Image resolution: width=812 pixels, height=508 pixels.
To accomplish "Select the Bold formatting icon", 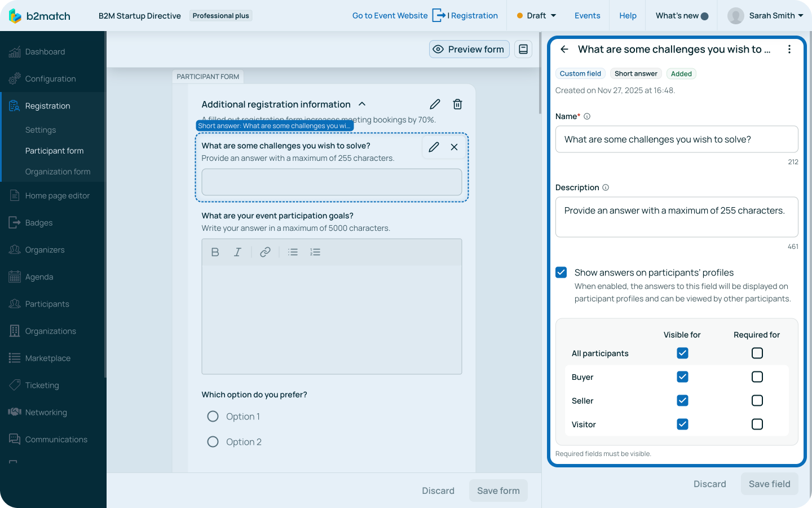I will [x=215, y=252].
